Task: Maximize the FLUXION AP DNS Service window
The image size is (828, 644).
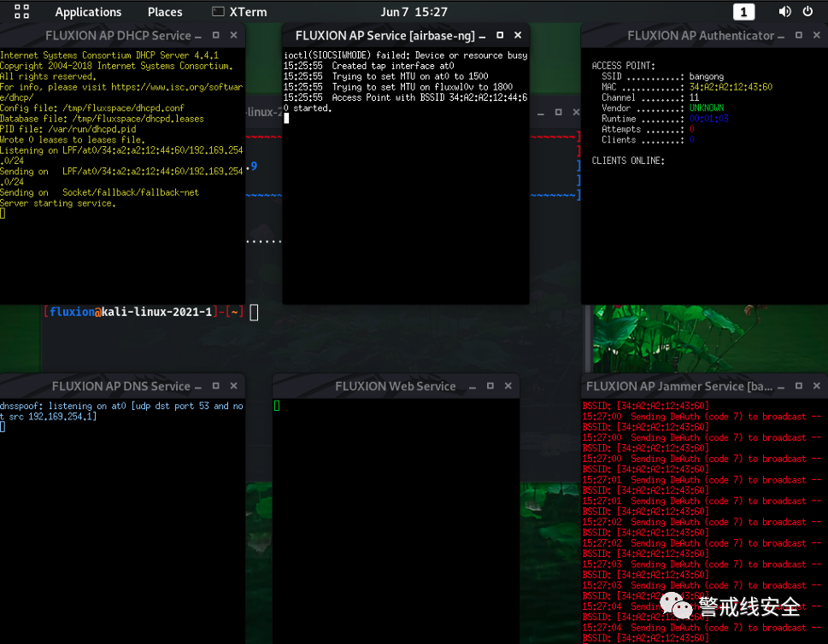Action: tap(216, 386)
